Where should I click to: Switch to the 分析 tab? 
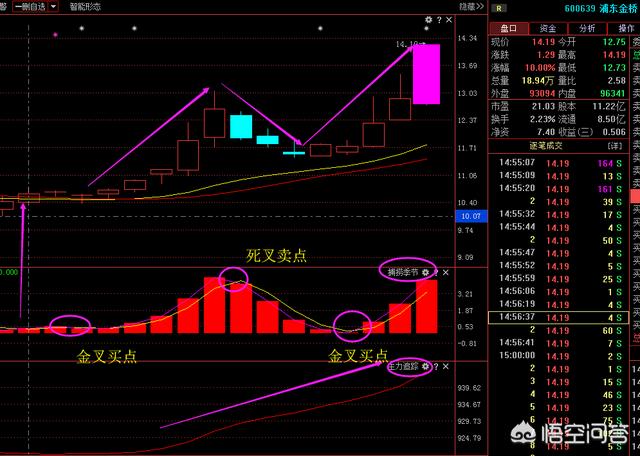point(587,28)
